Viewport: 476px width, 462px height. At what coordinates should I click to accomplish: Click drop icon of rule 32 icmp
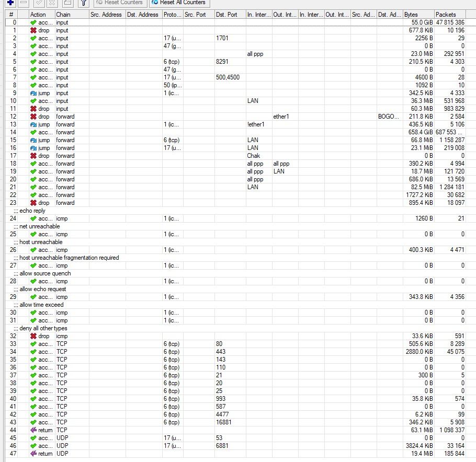[33, 336]
